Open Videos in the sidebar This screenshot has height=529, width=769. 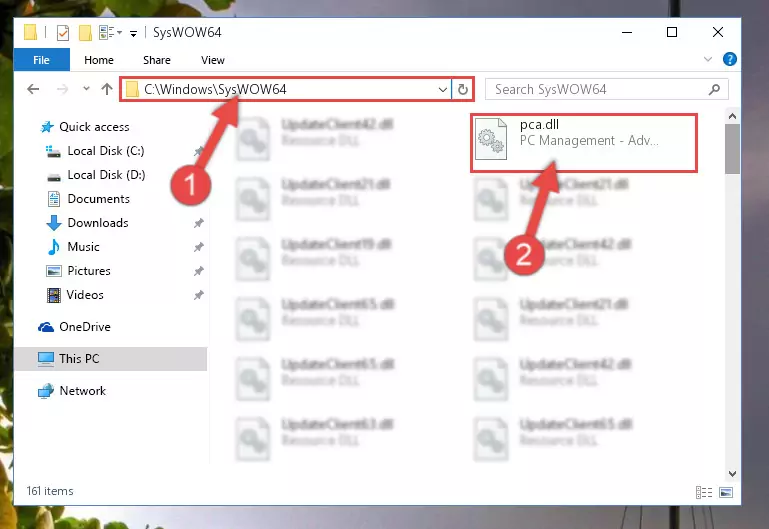coord(85,295)
